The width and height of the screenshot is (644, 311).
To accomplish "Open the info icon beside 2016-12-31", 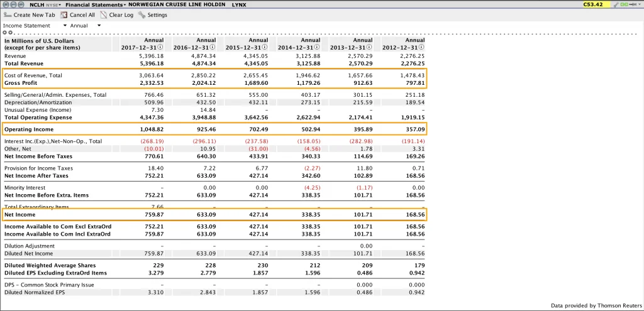I will [213, 48].
